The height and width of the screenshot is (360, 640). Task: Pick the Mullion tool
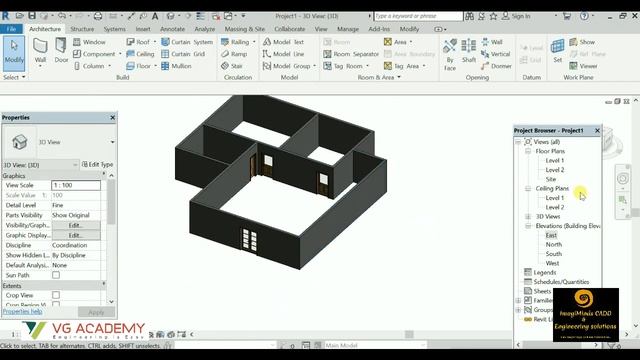point(176,66)
